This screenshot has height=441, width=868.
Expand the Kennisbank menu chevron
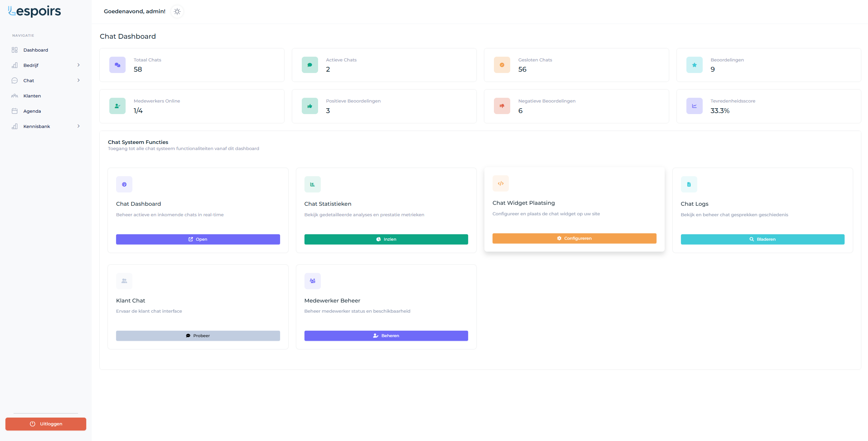pos(78,126)
